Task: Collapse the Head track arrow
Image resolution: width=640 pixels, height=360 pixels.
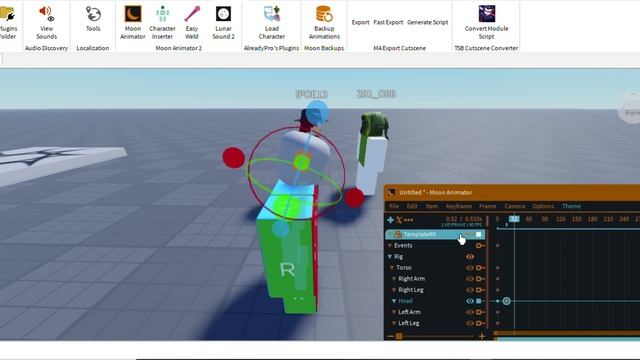Action: click(x=394, y=301)
